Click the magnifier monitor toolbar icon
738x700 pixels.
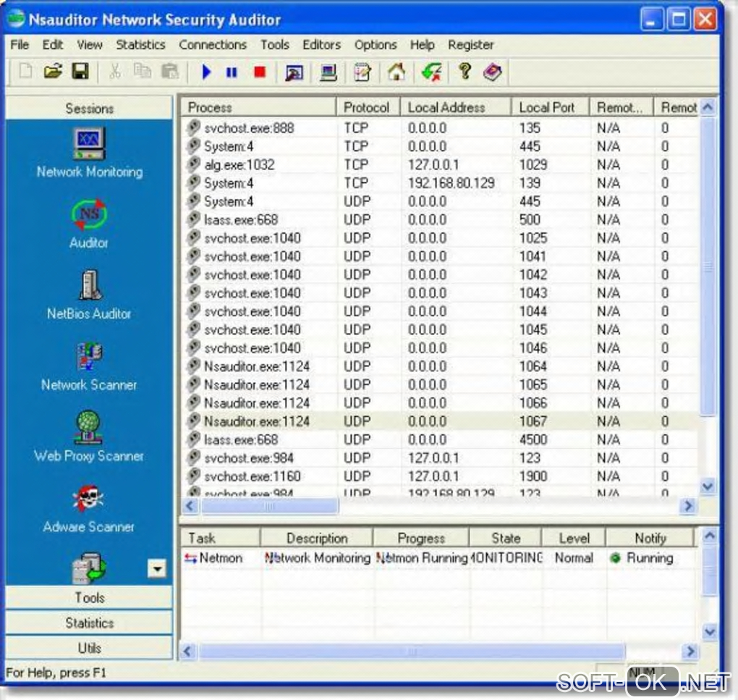tap(294, 73)
